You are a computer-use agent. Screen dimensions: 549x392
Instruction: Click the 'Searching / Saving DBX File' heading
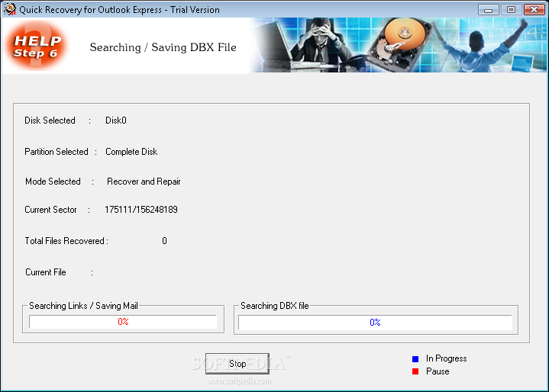tap(163, 47)
